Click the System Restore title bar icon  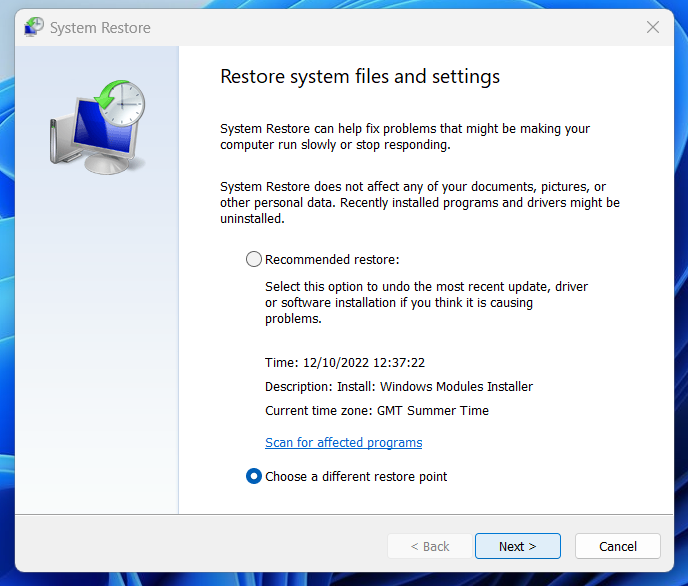click(34, 28)
